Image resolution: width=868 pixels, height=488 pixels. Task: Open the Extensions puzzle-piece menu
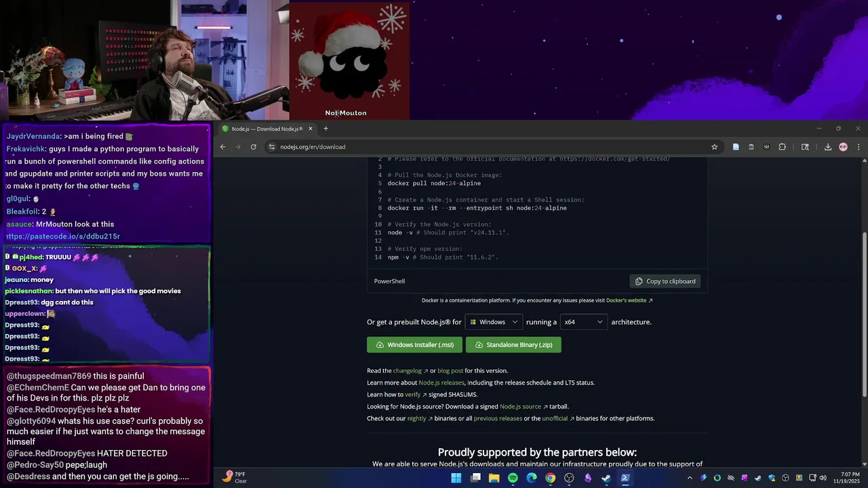(782, 146)
